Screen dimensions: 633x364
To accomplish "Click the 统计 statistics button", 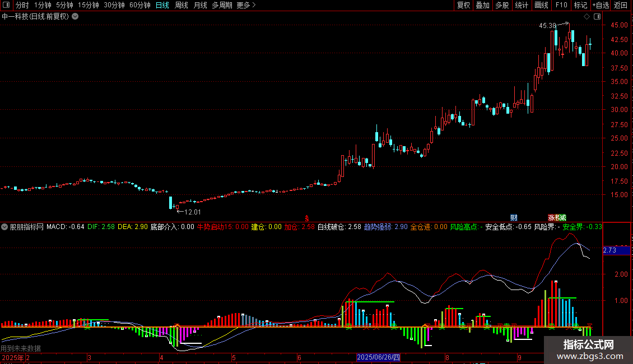I will tap(522, 5).
